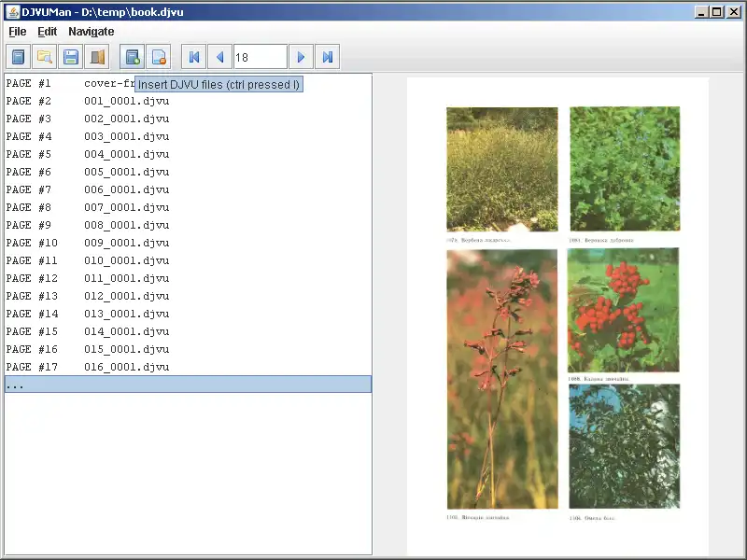Open a DJVU file with folder icon
Viewport: 747px width, 560px height.
coord(44,57)
